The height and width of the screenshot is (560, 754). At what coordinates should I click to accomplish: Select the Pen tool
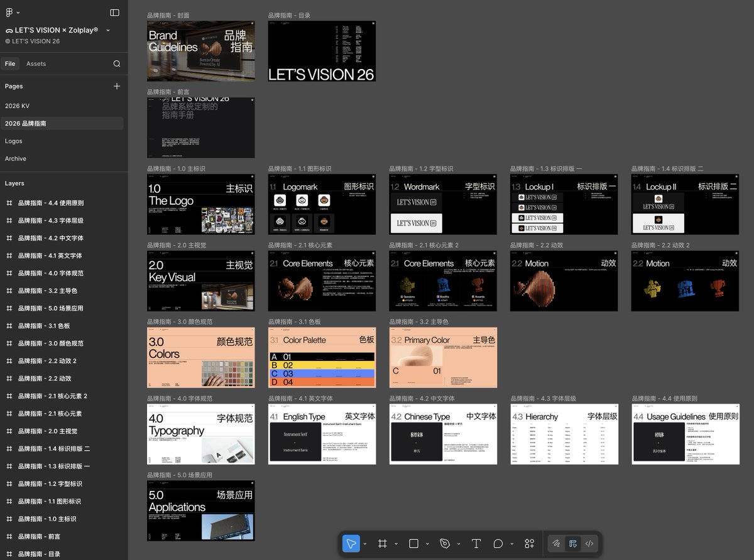(x=445, y=544)
